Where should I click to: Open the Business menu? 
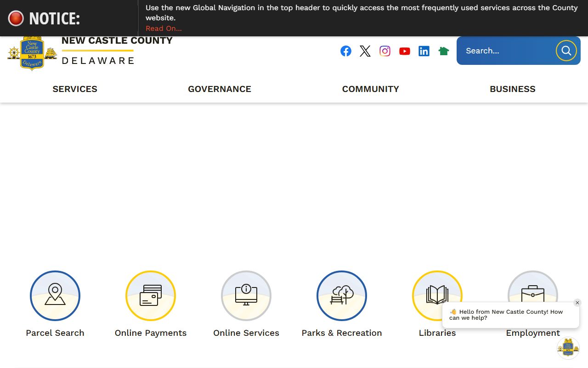(x=513, y=89)
